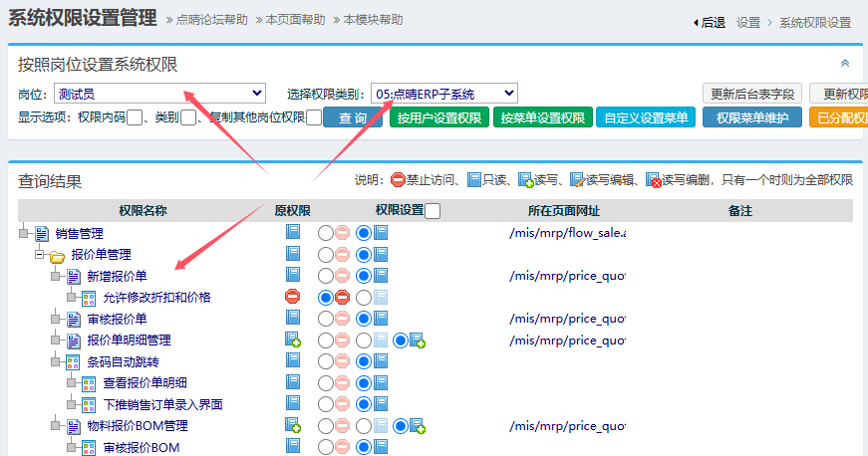Collapse the 报价单管理 tree node
868x456 pixels.
40,255
